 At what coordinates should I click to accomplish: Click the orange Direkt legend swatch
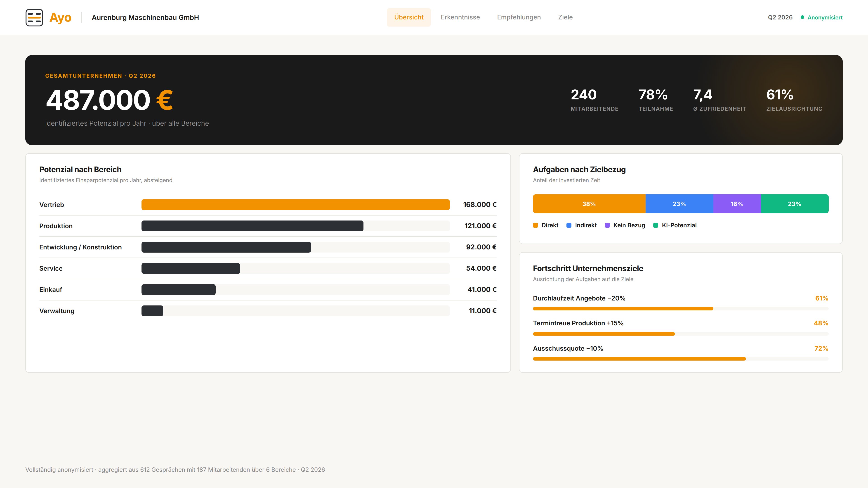(x=535, y=225)
